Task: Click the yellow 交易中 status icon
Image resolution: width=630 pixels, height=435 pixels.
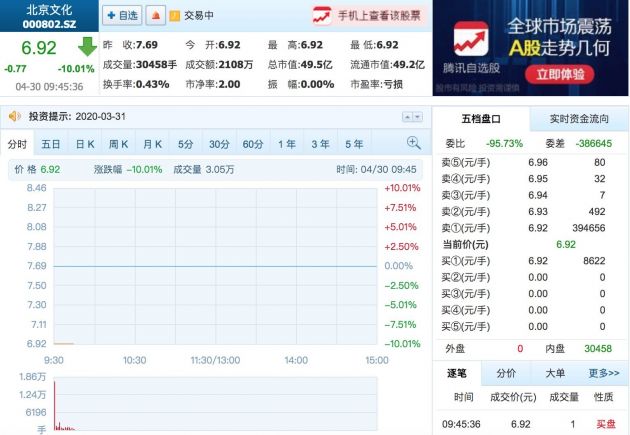Action: coord(175,16)
